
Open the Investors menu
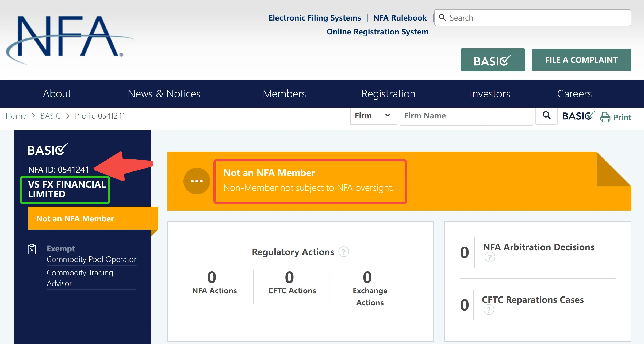click(490, 94)
